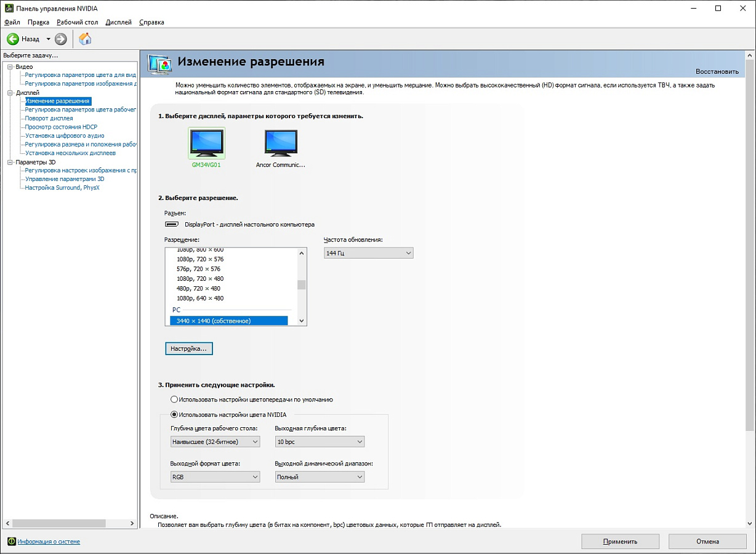Click the green Back arrow icon
This screenshot has width=756, height=554.
coord(12,39)
